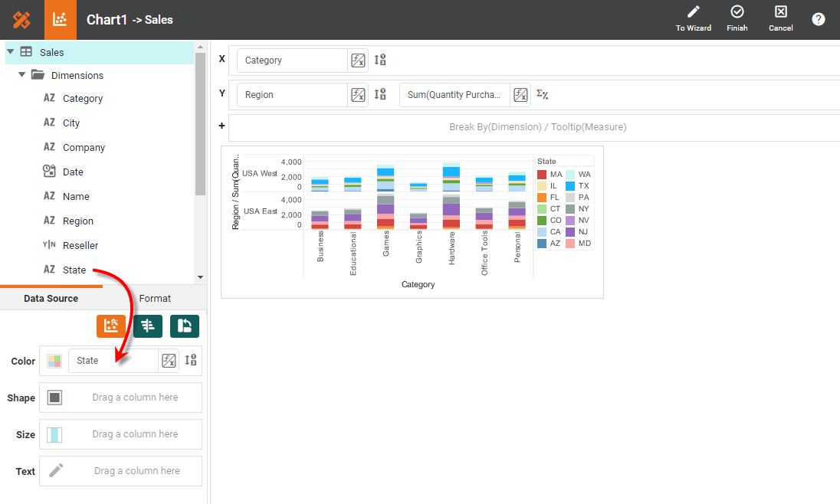The image size is (840, 504).
Task: Click the chart icon next to the orange logo
Action: coord(61,19)
